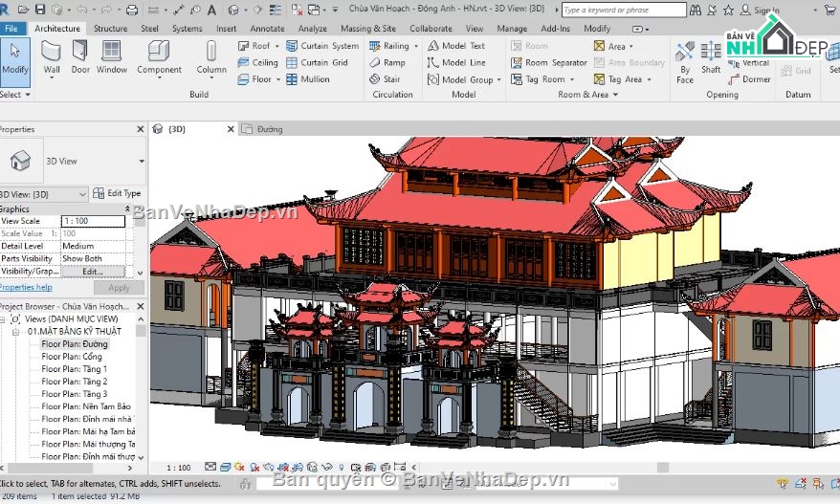
Task: Click the Door tool icon
Action: [x=80, y=56]
